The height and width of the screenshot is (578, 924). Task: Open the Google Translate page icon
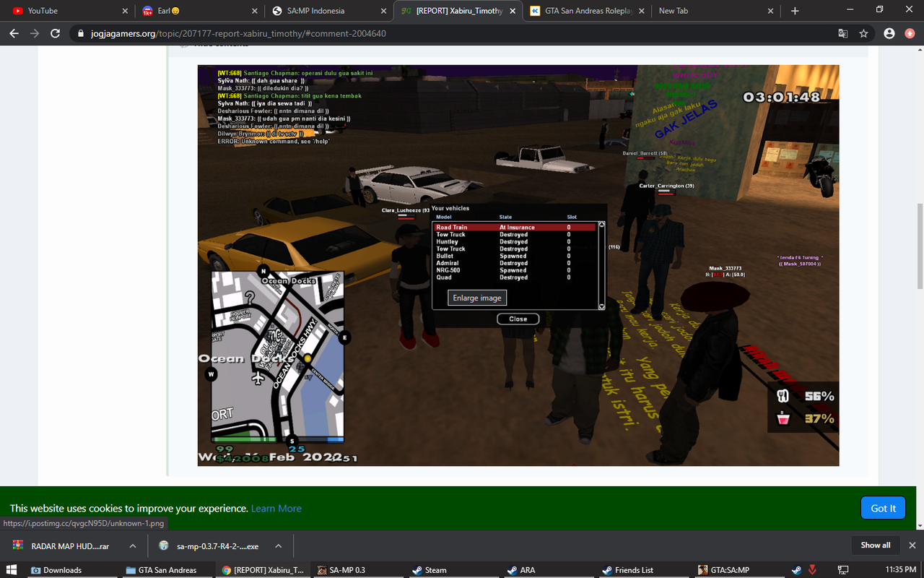pyautogui.click(x=843, y=33)
